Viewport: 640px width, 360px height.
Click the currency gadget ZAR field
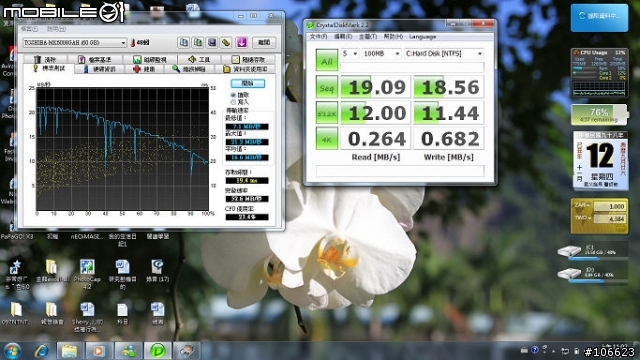coord(609,207)
